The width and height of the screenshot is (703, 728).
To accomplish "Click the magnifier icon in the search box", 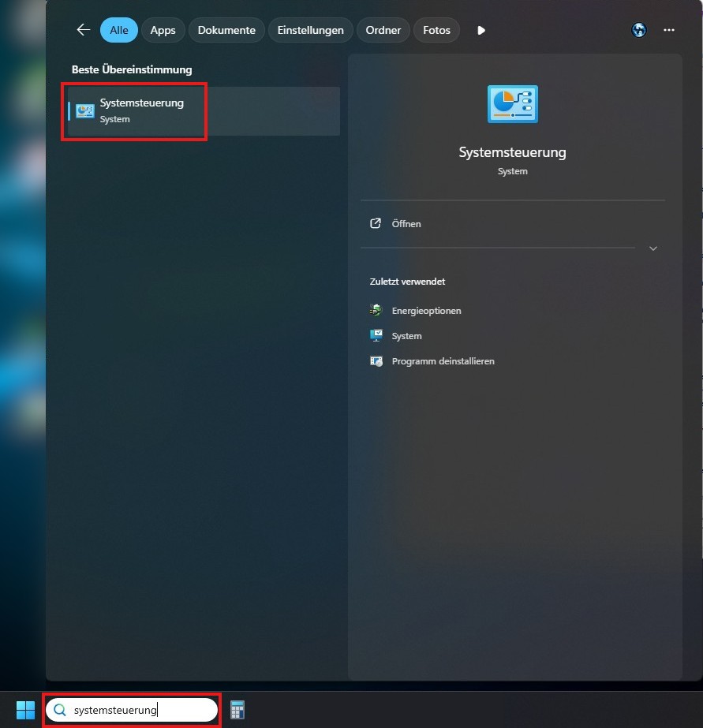I will coord(60,709).
